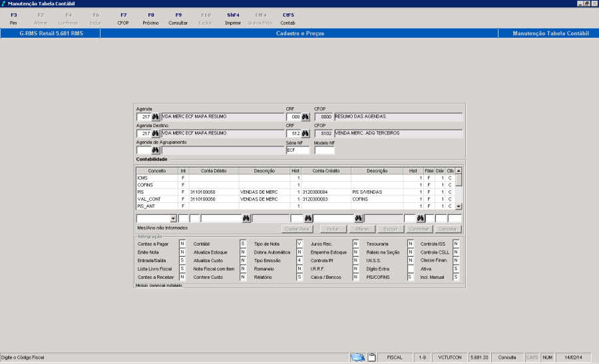This screenshot has width=599, height=364.
Task: Click F3 Fim to exit
Action: point(14,19)
